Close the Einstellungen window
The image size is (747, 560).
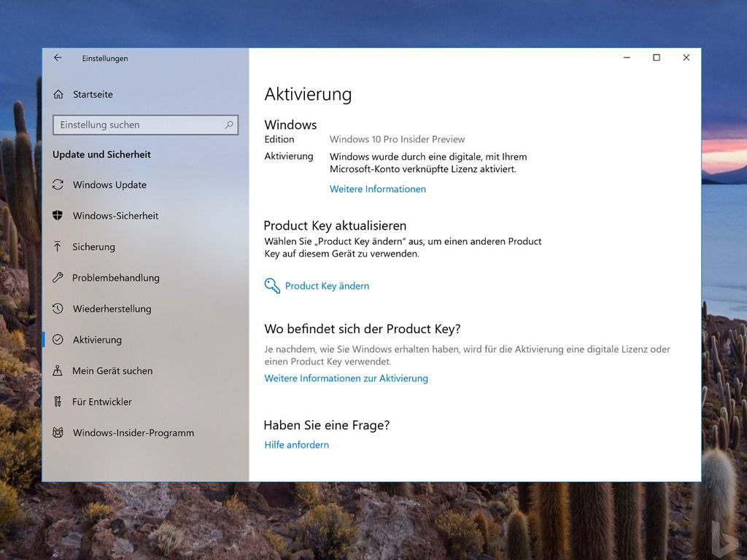click(686, 58)
